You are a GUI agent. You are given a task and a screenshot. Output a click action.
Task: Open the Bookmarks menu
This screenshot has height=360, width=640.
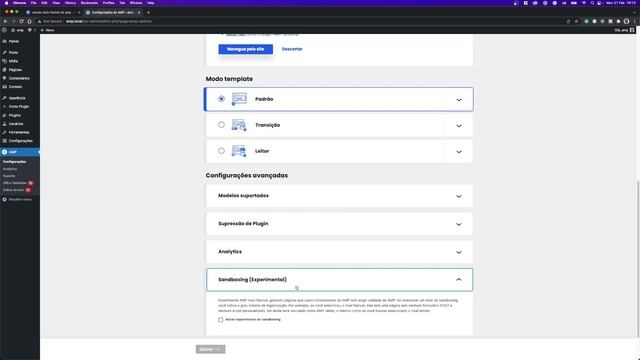pyautogui.click(x=89, y=3)
